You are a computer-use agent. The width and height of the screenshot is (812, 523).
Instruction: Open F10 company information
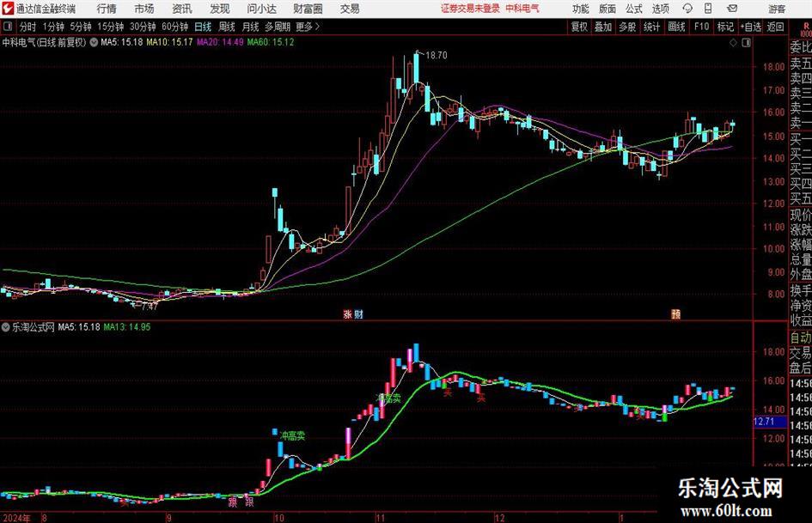click(702, 27)
